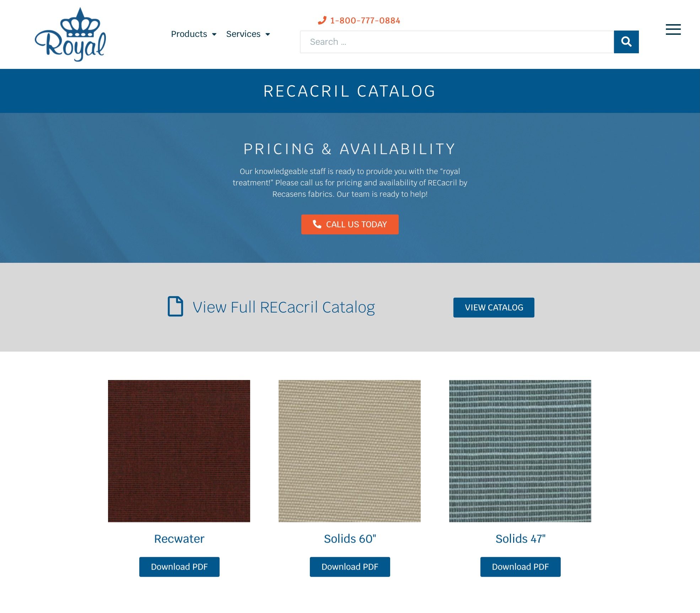This screenshot has width=700, height=613.
Task: Click phone icon in Call Us Today button
Action: [317, 224]
